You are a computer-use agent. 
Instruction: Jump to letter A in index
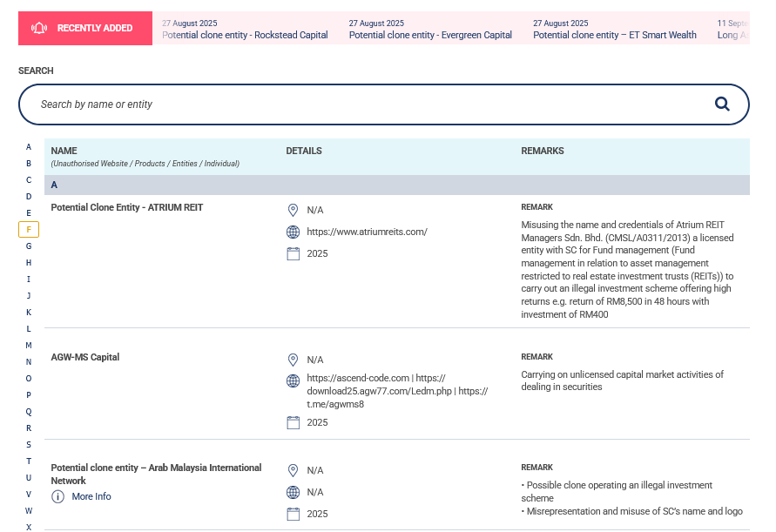(x=29, y=147)
